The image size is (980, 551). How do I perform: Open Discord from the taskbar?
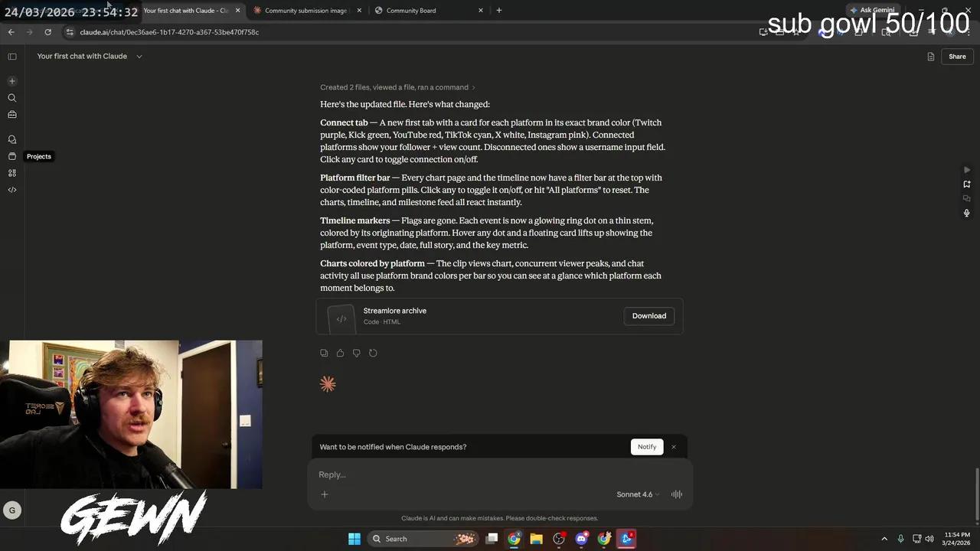(x=582, y=539)
